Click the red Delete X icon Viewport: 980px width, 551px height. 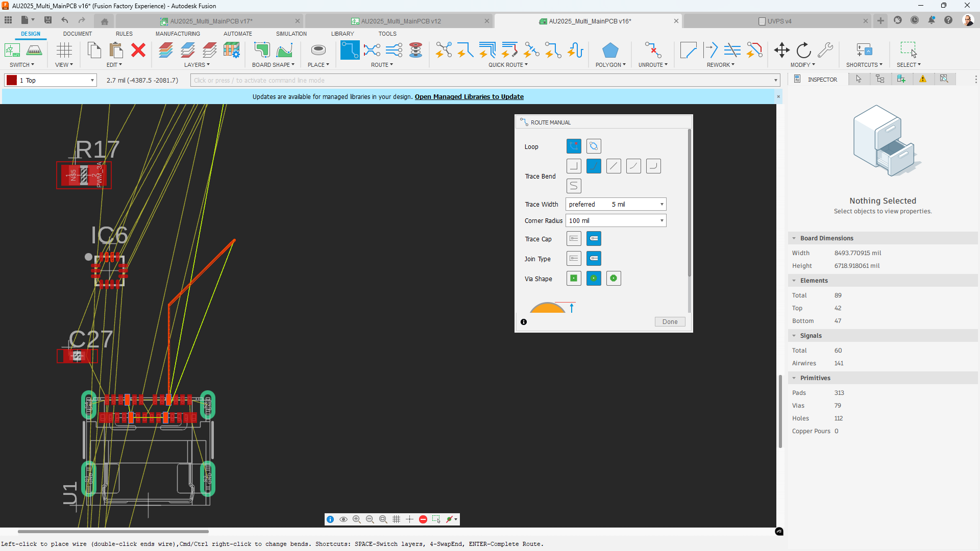pos(138,51)
